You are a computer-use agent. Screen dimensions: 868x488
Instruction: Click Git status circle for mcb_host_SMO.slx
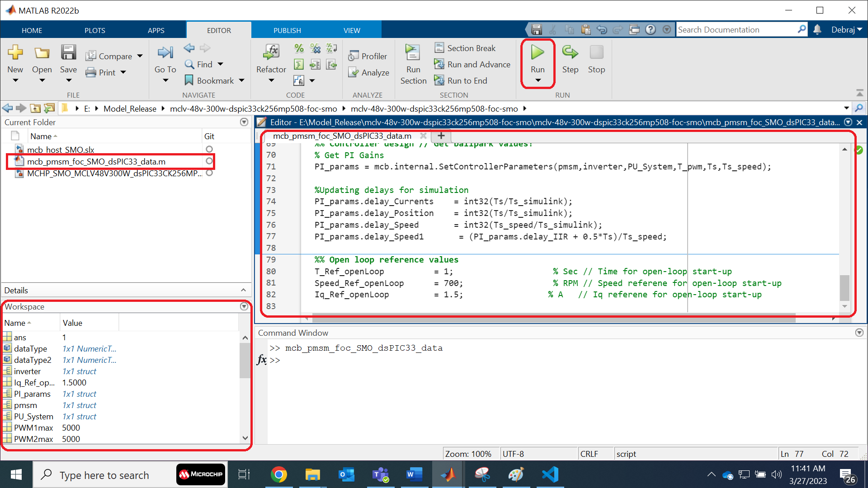209,149
